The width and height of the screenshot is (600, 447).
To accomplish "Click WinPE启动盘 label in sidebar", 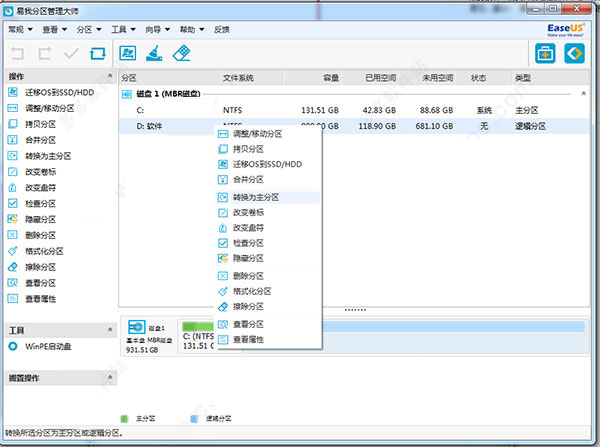I will click(48, 346).
